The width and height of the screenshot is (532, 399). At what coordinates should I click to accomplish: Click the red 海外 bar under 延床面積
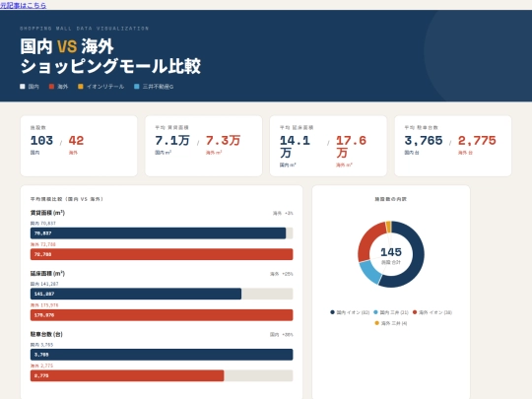pyautogui.click(x=162, y=315)
